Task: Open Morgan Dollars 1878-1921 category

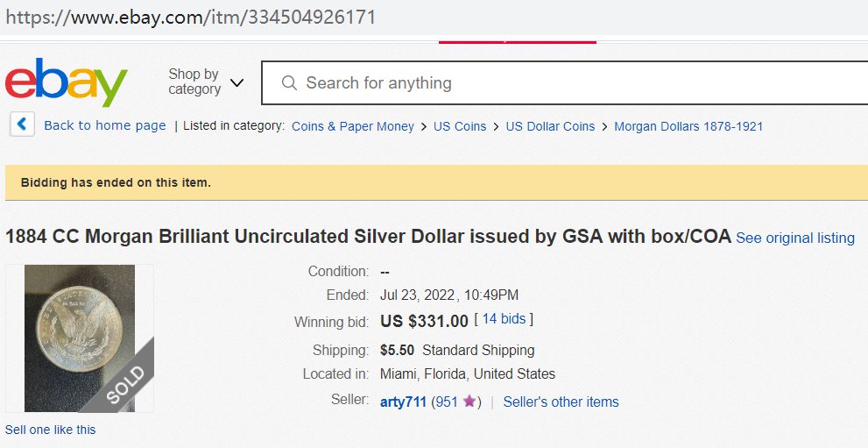Action: click(x=688, y=126)
